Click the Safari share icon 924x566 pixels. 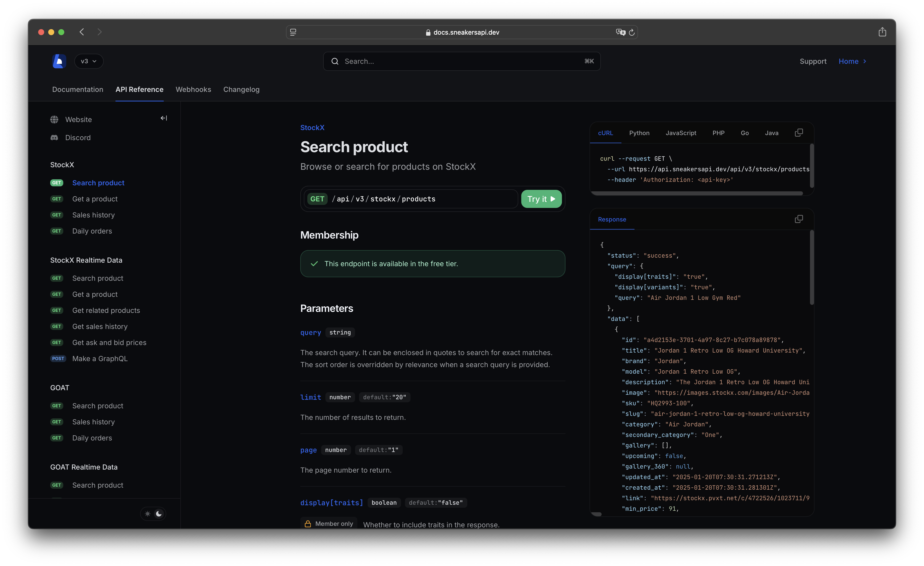(882, 32)
